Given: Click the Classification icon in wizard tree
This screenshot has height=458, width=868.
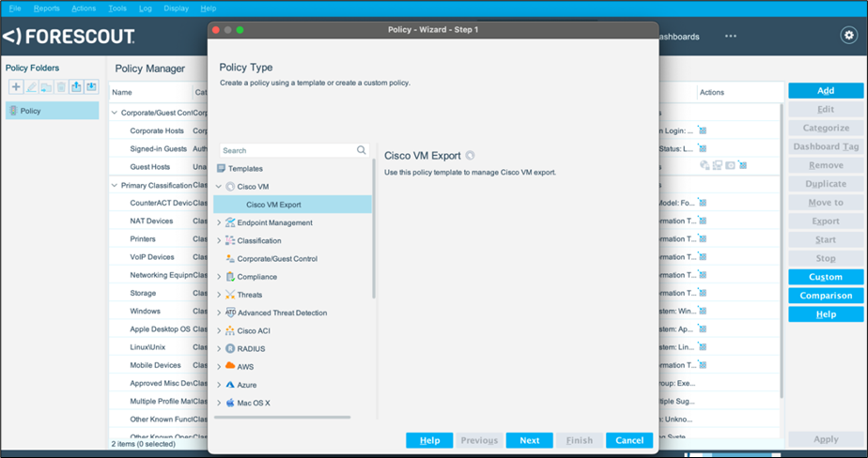Looking at the screenshot, I should tap(230, 240).
